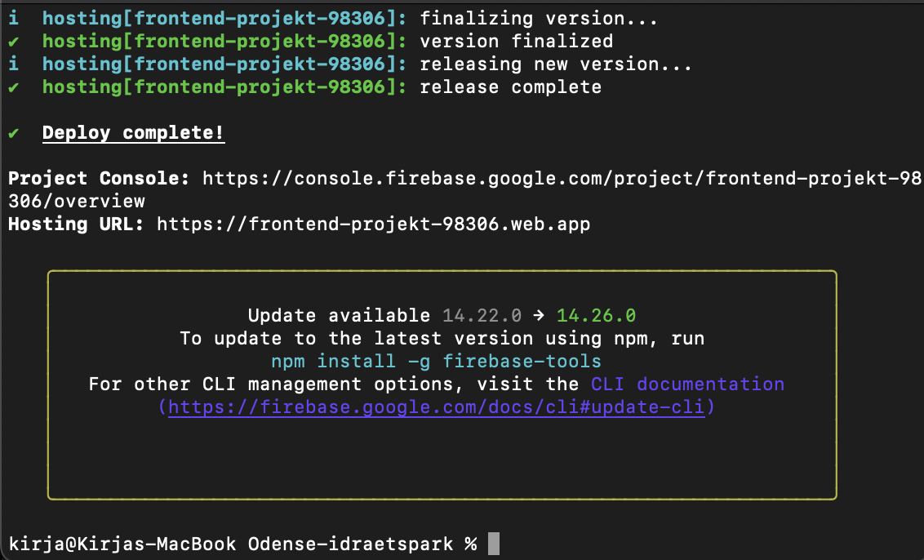Viewport: 924px width, 560px height.
Task: Click the checkmark next to "Deploy complete!"
Action: point(13,133)
